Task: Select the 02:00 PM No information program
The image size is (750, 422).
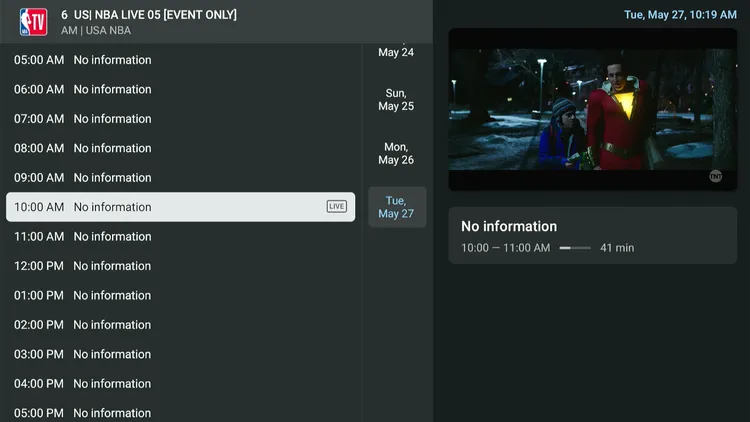Action: coord(180,325)
